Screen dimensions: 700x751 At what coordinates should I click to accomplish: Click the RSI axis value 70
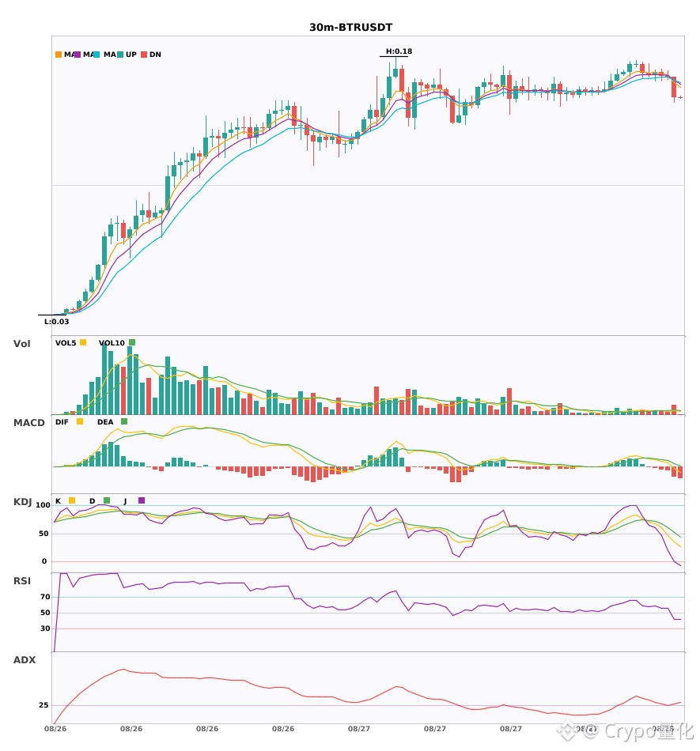click(x=46, y=597)
